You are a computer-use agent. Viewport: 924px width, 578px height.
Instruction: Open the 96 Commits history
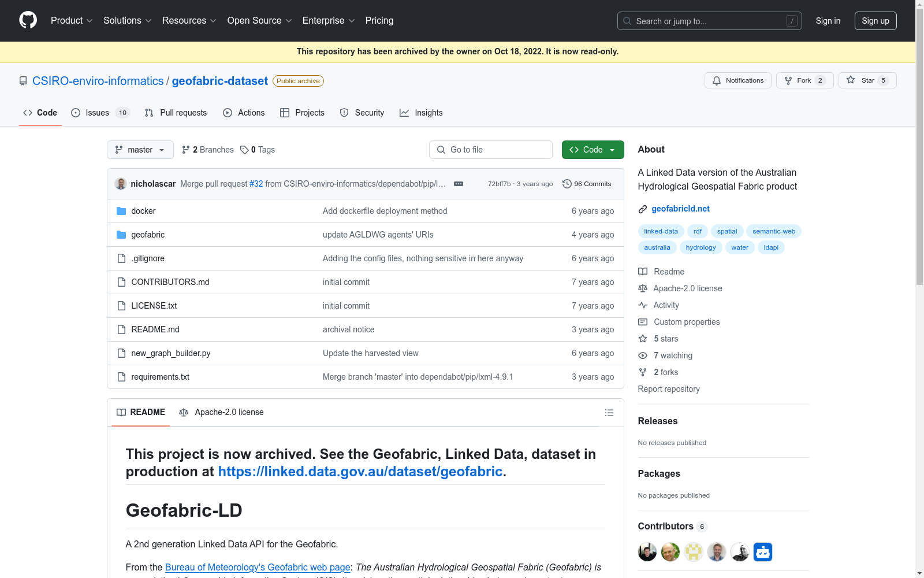click(x=587, y=184)
